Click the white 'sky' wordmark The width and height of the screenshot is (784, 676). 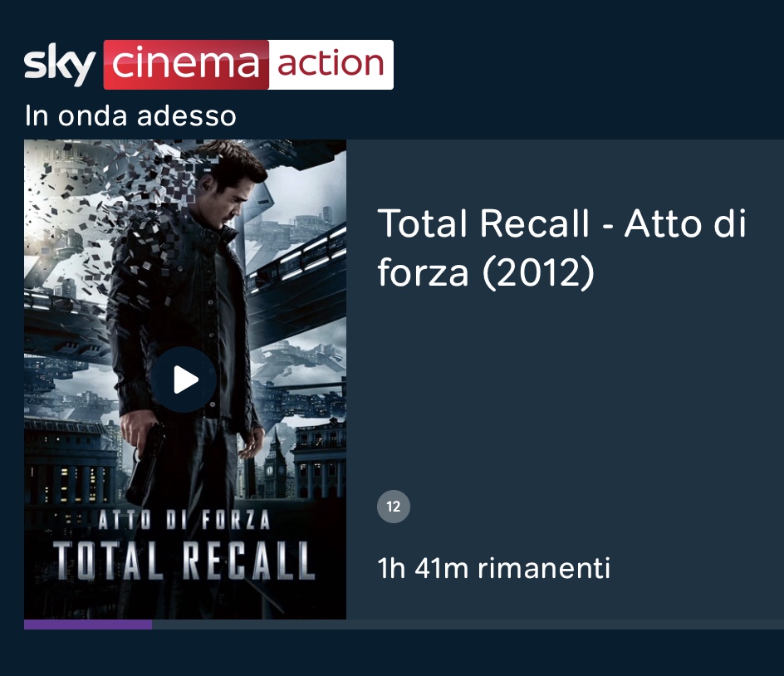click(x=60, y=65)
